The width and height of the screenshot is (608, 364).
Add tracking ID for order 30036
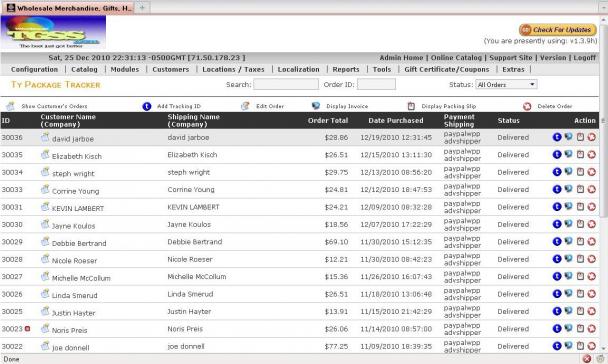(x=557, y=137)
